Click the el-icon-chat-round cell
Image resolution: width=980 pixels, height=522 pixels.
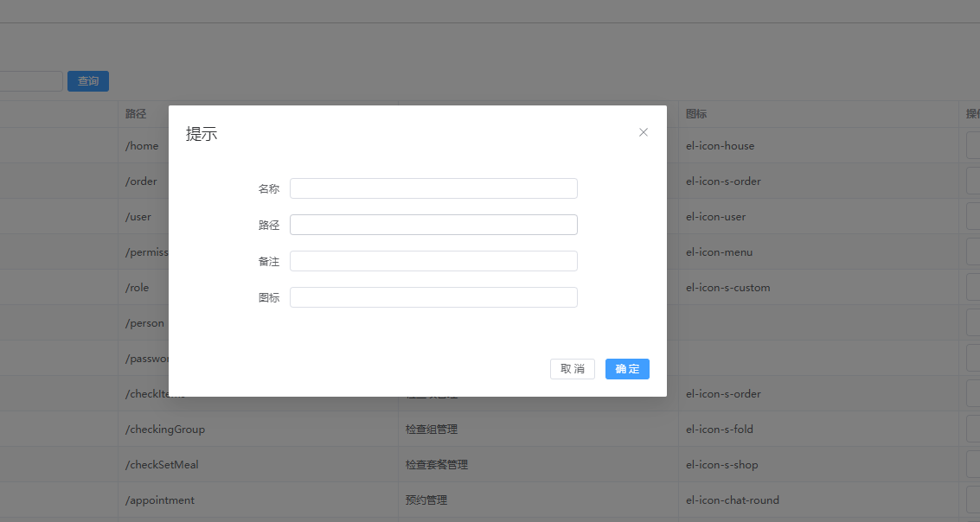(x=732, y=500)
